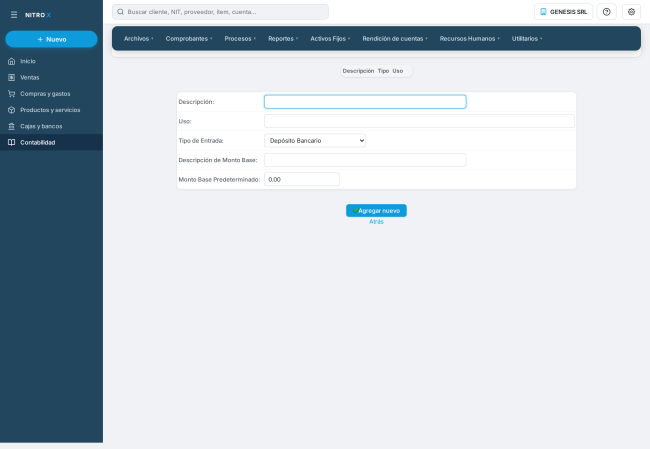Open the Recursos Humanos menu
The width and height of the screenshot is (650, 449).
coord(470,39)
